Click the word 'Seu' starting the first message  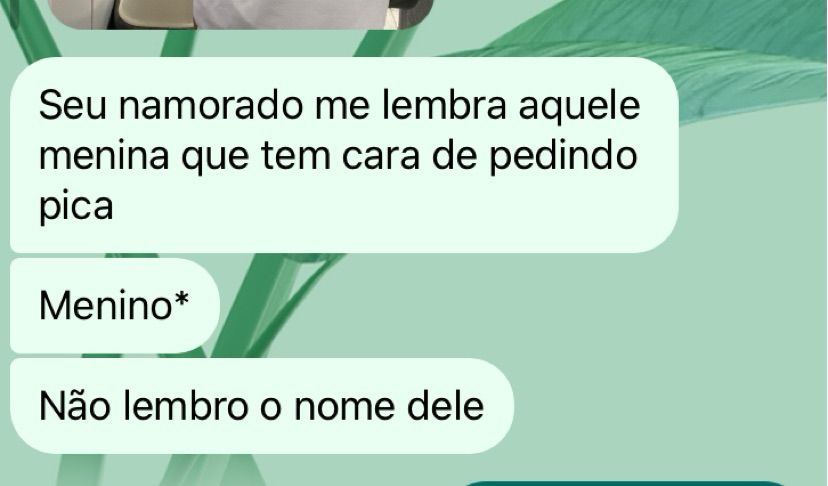tap(72, 105)
